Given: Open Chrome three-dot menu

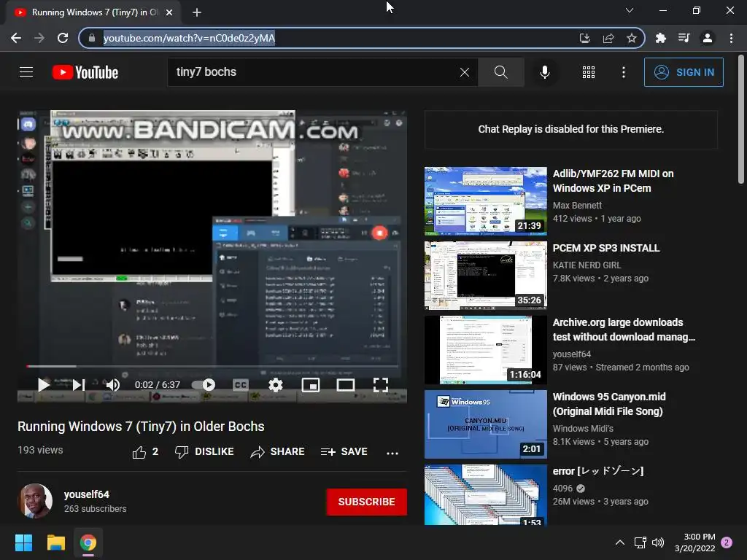Looking at the screenshot, I should (x=731, y=38).
